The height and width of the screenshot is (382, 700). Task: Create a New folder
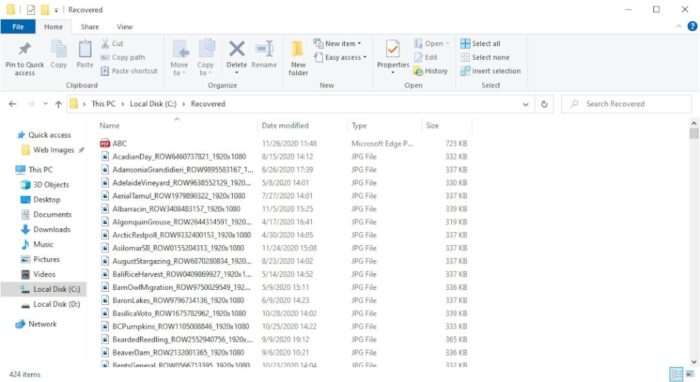[298, 58]
